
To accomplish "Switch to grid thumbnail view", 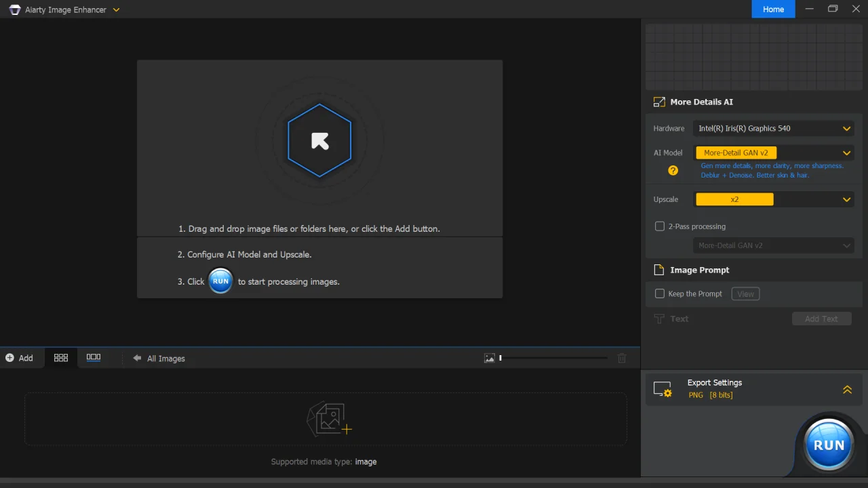I will 61,358.
